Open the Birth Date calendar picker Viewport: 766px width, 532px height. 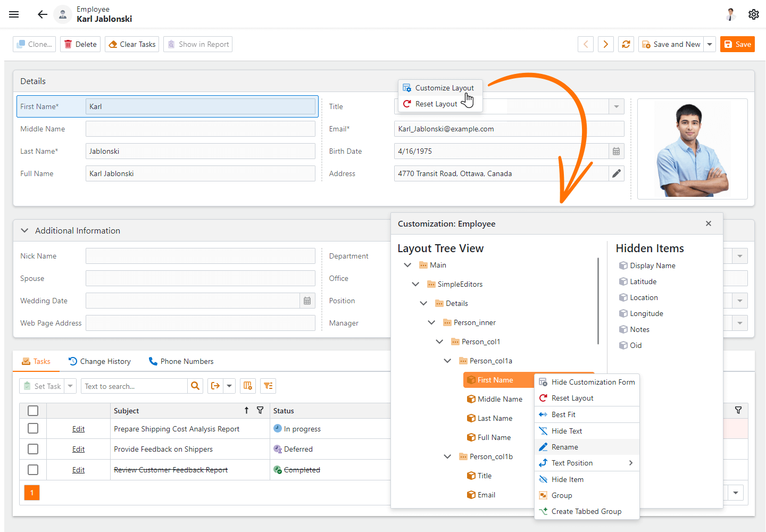[616, 151]
